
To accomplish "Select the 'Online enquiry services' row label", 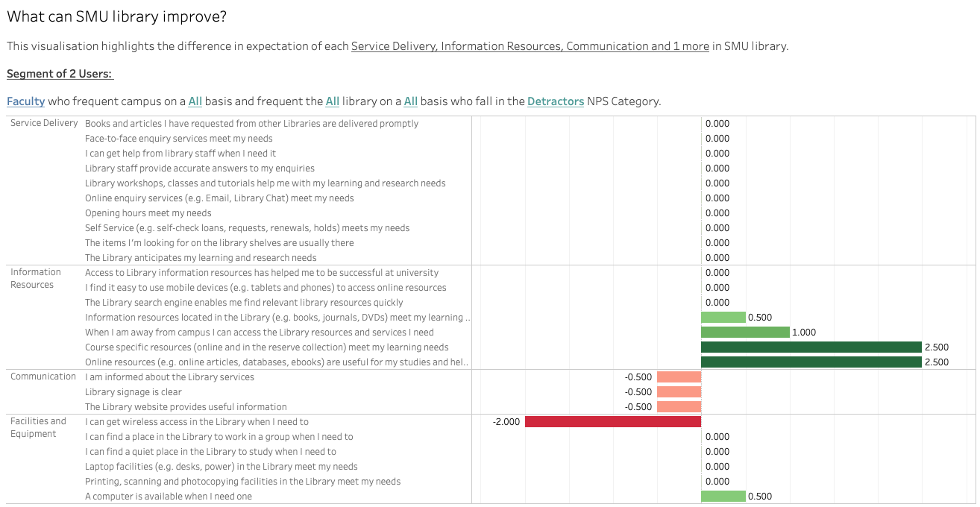I will point(219,198).
